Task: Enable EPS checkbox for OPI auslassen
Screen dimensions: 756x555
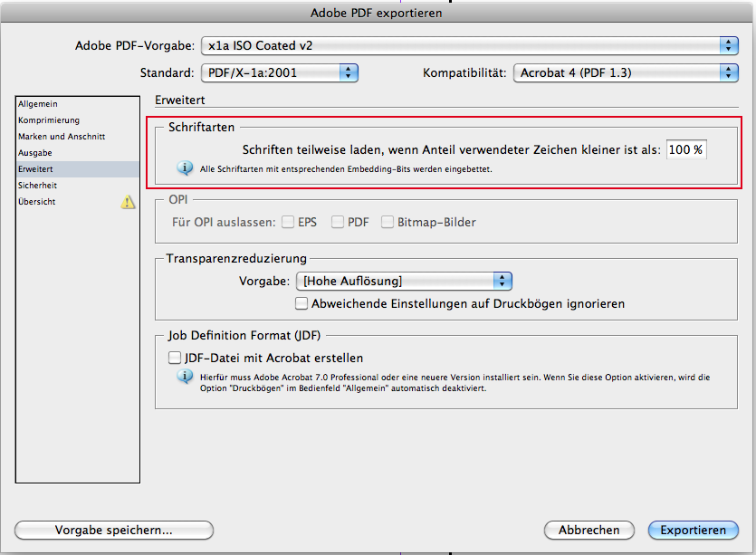Action: pyautogui.click(x=288, y=222)
